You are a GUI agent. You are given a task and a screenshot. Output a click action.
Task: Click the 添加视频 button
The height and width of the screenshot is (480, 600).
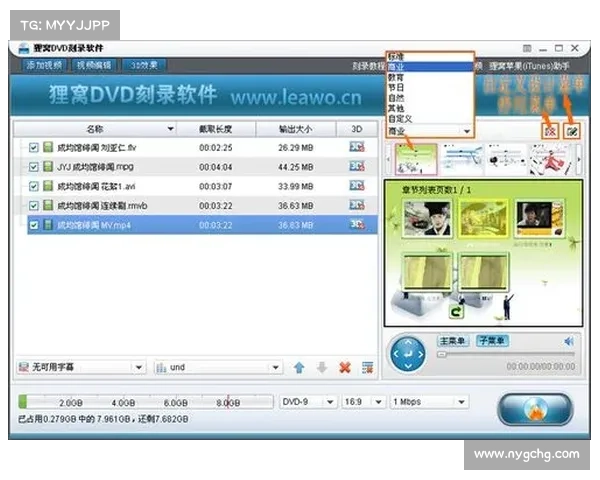pyautogui.click(x=44, y=65)
